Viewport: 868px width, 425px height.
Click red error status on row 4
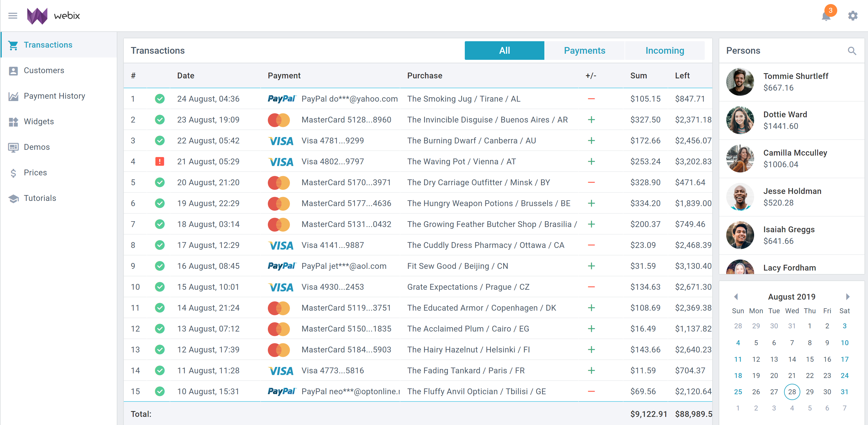[160, 162]
